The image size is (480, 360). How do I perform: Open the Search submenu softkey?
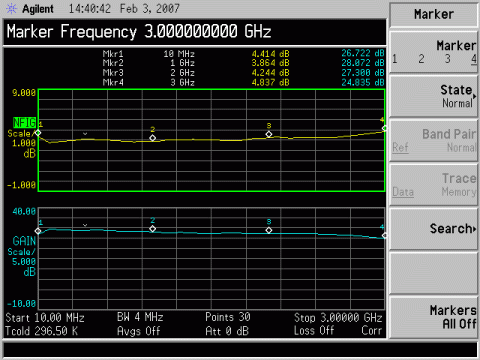434,229
